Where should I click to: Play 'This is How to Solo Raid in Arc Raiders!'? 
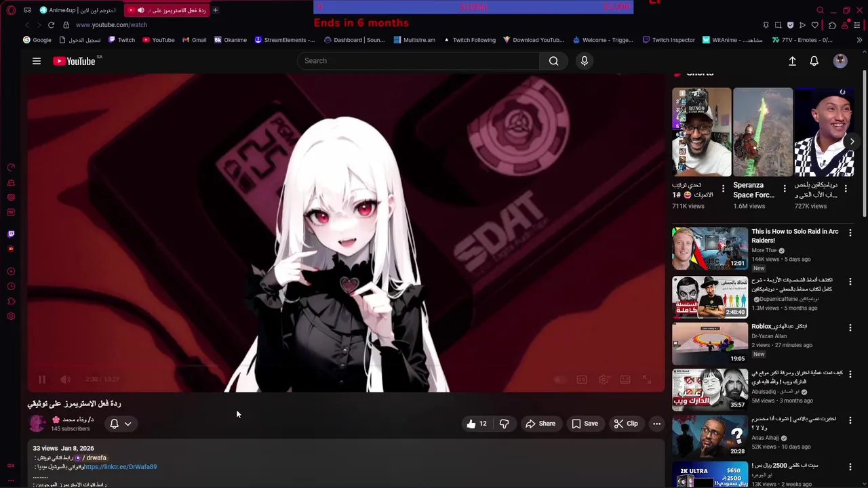pos(710,249)
